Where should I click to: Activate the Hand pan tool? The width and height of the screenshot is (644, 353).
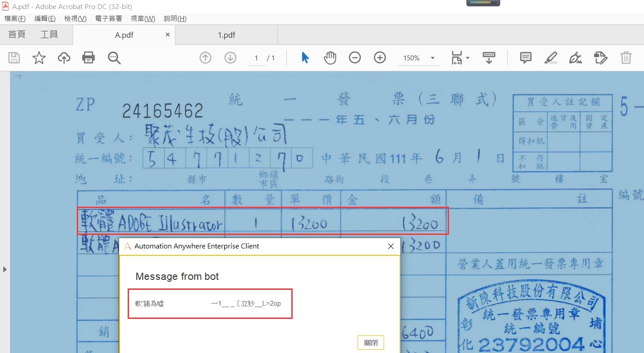330,58
